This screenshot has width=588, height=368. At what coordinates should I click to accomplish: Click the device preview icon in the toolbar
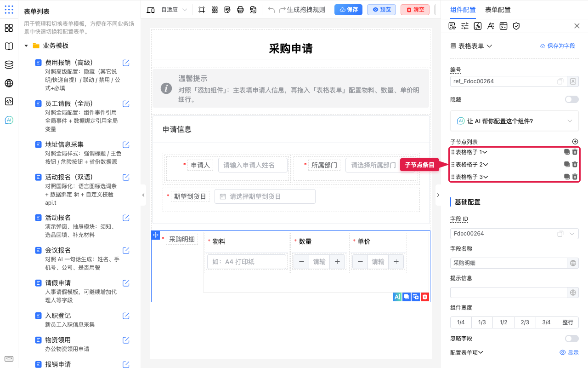pyautogui.click(x=151, y=10)
